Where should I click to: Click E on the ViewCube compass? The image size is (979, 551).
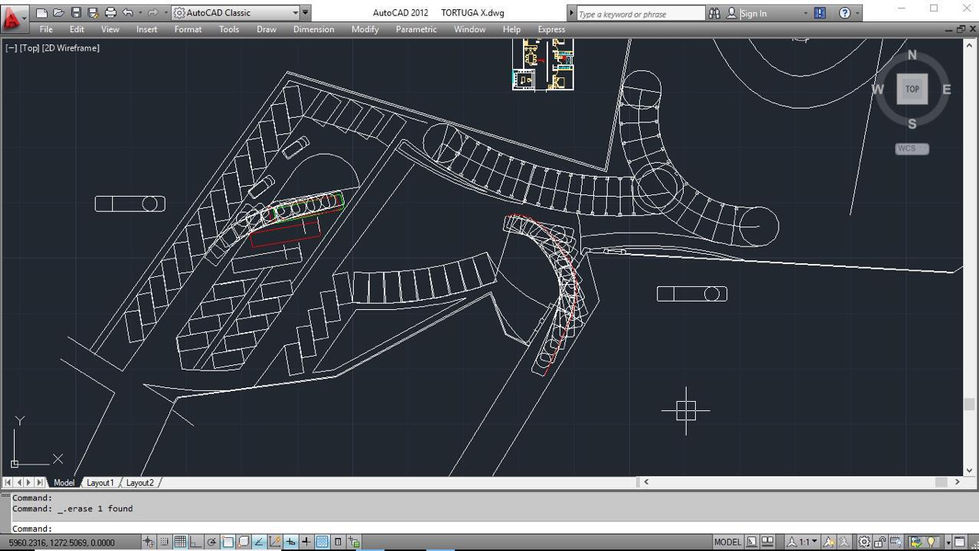coord(947,89)
